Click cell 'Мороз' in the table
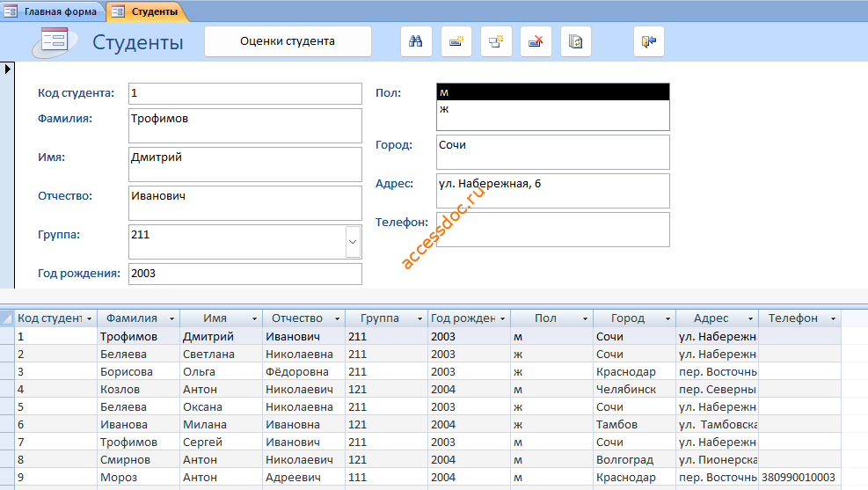Viewport: 868px width, 490px height. (138, 478)
